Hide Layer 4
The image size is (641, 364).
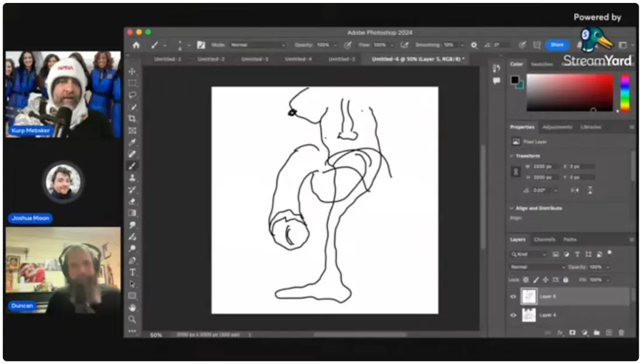(x=513, y=315)
